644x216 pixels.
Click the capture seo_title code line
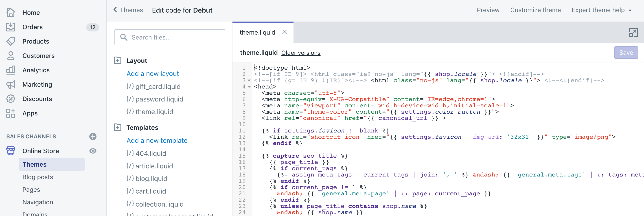(304, 156)
